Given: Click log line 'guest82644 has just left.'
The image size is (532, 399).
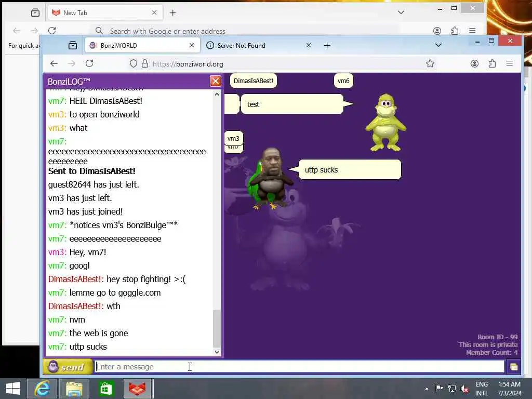Looking at the screenshot, I should [94, 184].
